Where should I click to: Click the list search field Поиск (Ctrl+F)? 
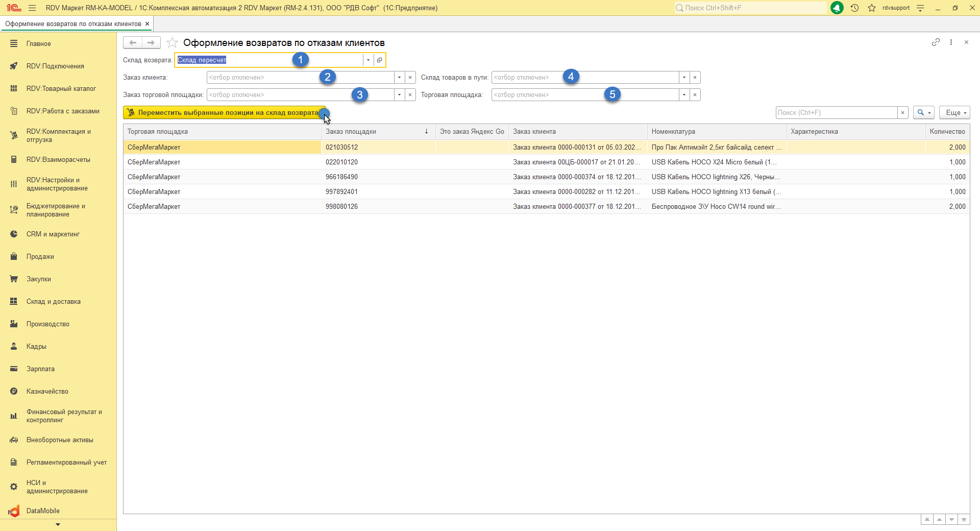pyautogui.click(x=836, y=113)
